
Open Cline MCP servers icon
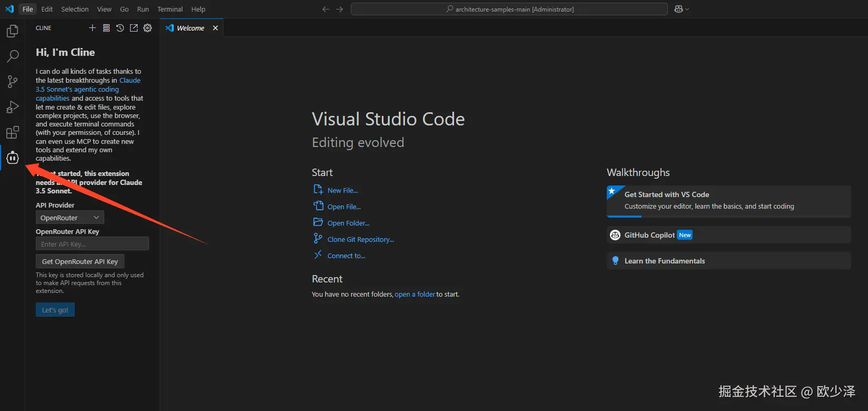click(x=106, y=28)
